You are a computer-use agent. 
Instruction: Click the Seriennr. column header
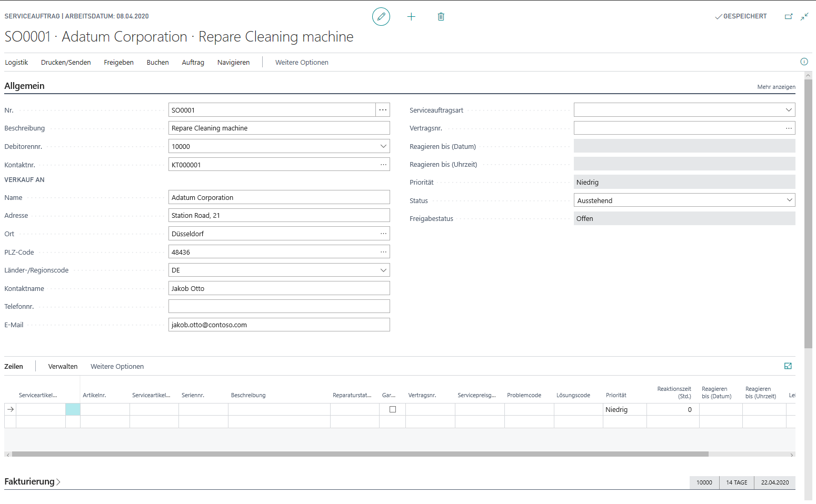click(193, 395)
